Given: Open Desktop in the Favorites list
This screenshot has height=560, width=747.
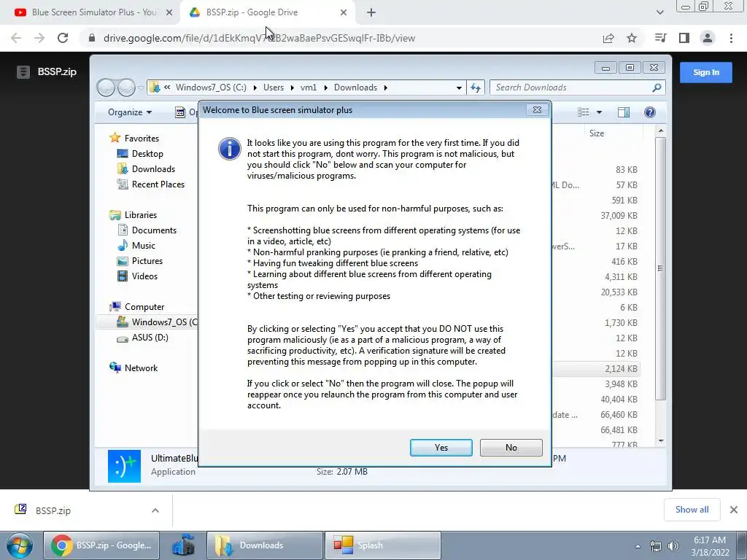Looking at the screenshot, I should 147,154.
